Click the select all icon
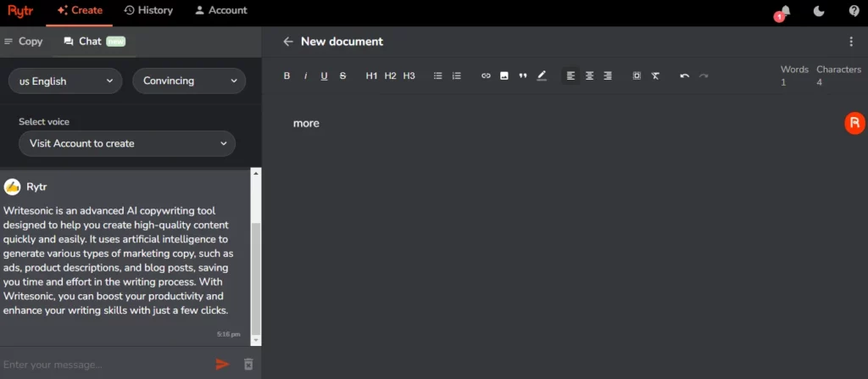Viewport: 868px width, 379px height. click(637, 76)
